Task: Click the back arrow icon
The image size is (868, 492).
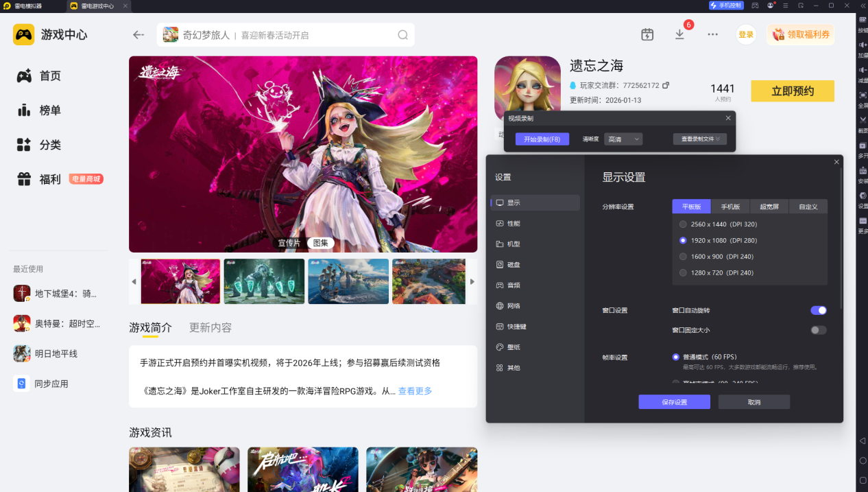Action: [x=138, y=35]
